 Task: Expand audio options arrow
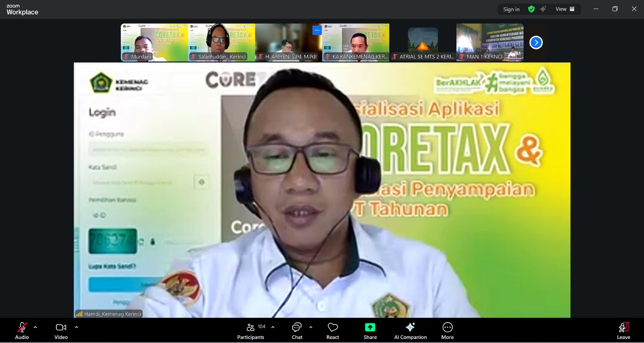coord(35,327)
